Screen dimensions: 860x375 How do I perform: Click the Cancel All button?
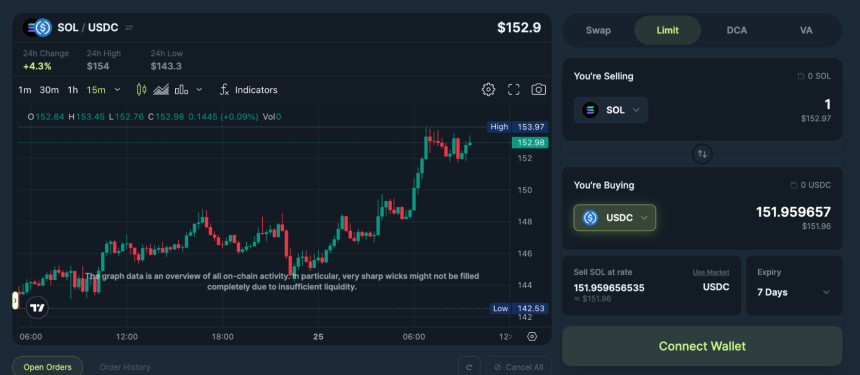(518, 367)
